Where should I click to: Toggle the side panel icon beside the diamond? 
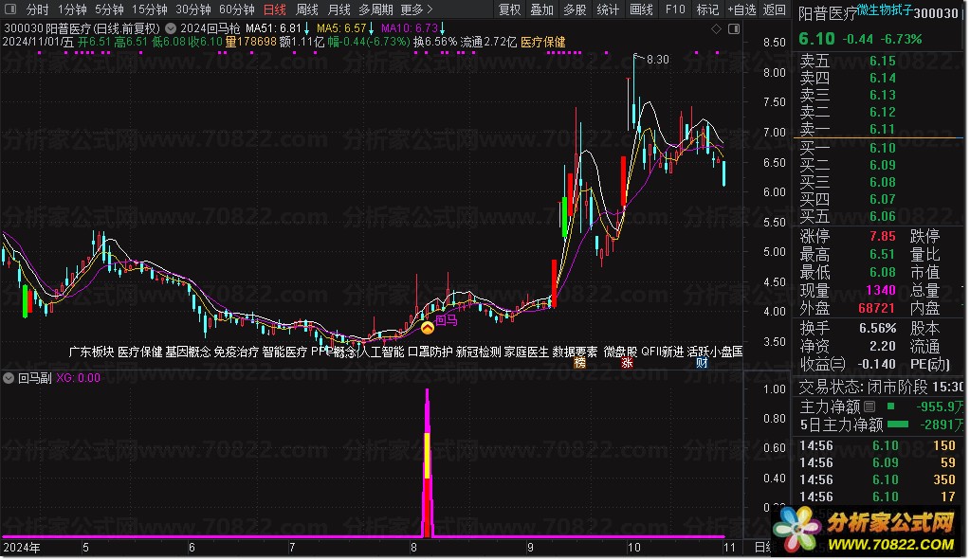click(x=734, y=29)
